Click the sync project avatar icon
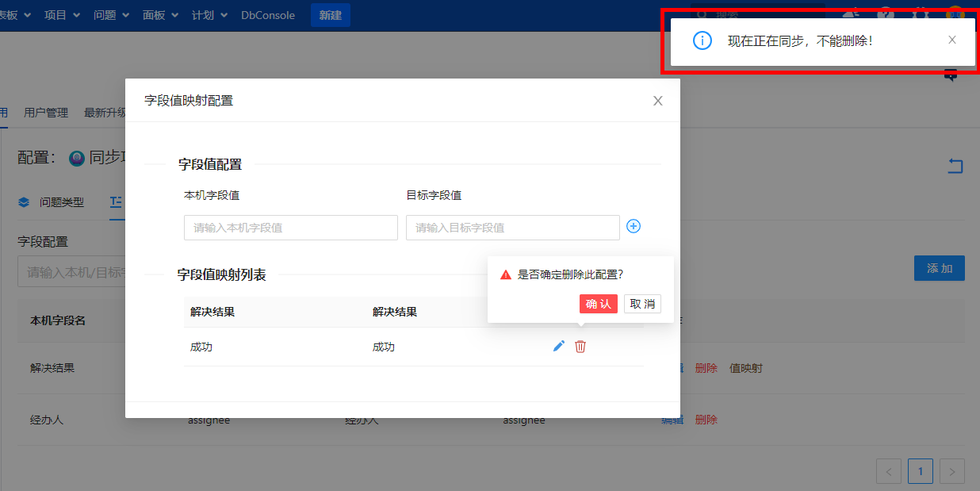The width and height of the screenshot is (980, 491). tap(77, 158)
